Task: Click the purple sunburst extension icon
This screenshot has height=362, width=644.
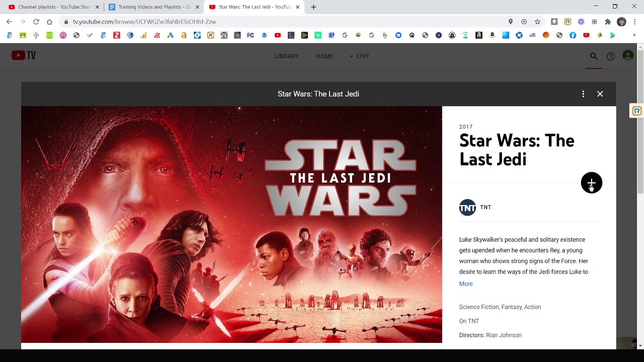Action: [581, 22]
